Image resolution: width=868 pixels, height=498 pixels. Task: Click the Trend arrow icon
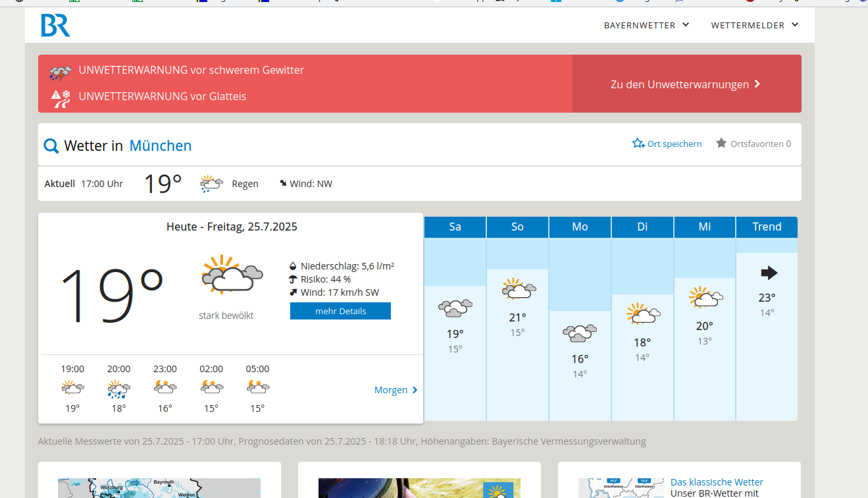click(x=768, y=273)
